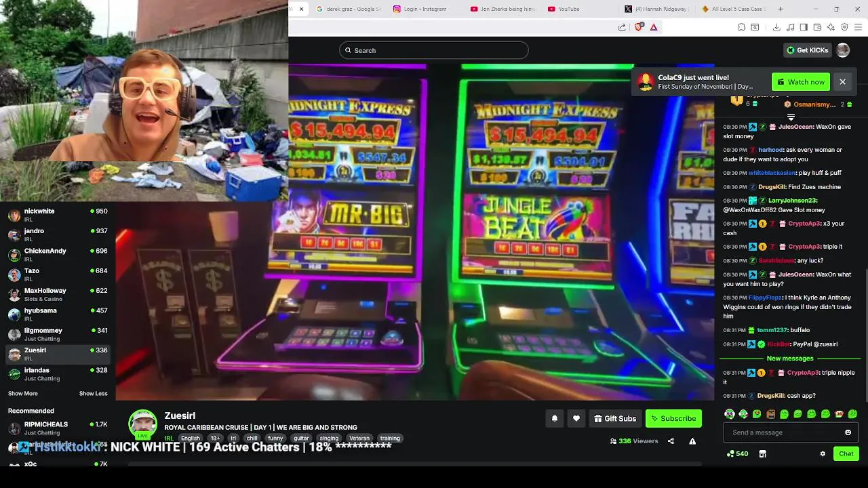Open the Brave Wallet icon
Viewport: 868px width, 488px height.
pyautogui.click(x=817, y=27)
